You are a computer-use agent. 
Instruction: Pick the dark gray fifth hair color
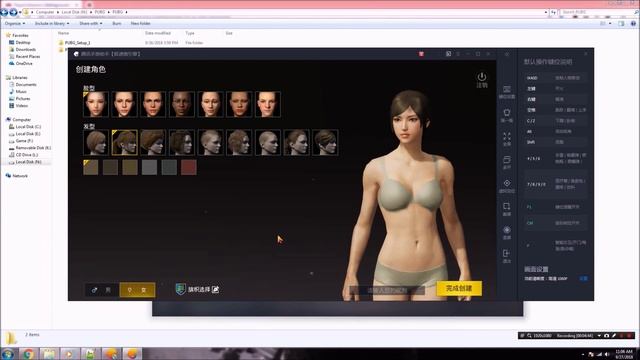[169, 167]
